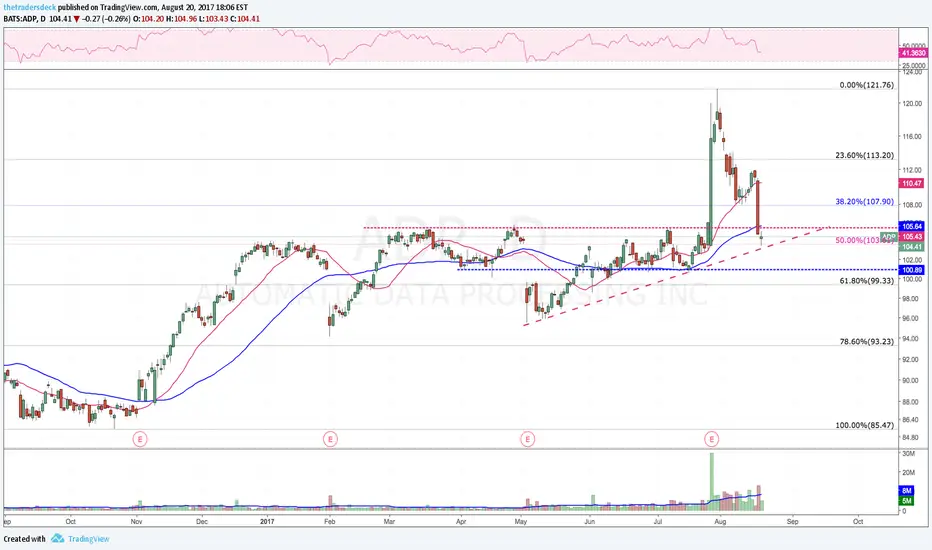
Task: Click the 2017 label on the time axis
Action: click(267, 521)
